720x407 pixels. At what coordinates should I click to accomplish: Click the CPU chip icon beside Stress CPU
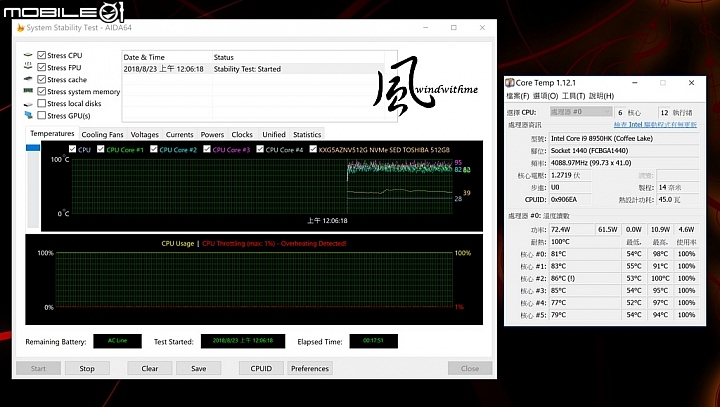[x=28, y=55]
